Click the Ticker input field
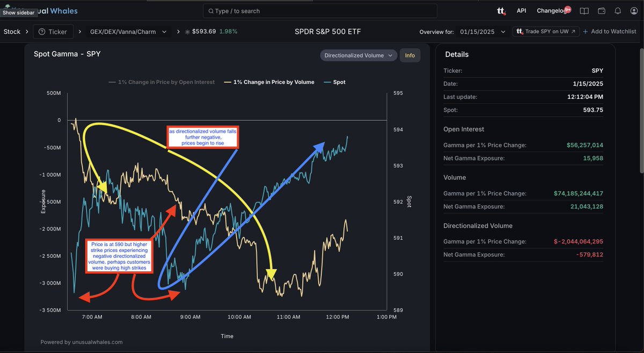The width and height of the screenshot is (644, 353). click(53, 32)
